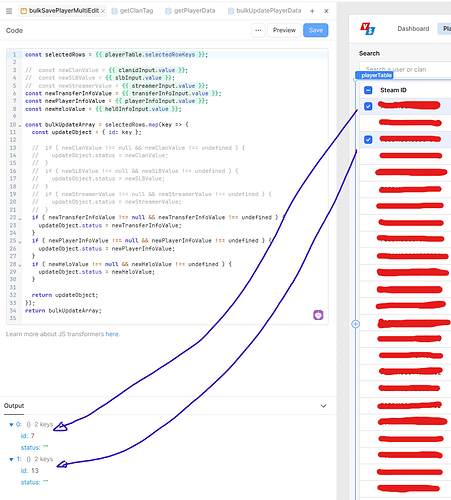The height and width of the screenshot is (500, 451).
Task: Fold code block at line 10
Action: pos(19,126)
